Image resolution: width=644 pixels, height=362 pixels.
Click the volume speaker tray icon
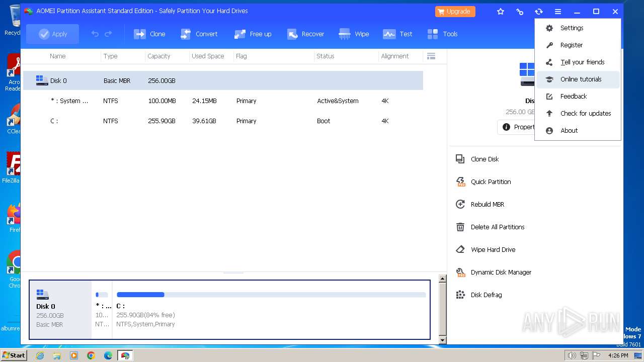[572, 355]
